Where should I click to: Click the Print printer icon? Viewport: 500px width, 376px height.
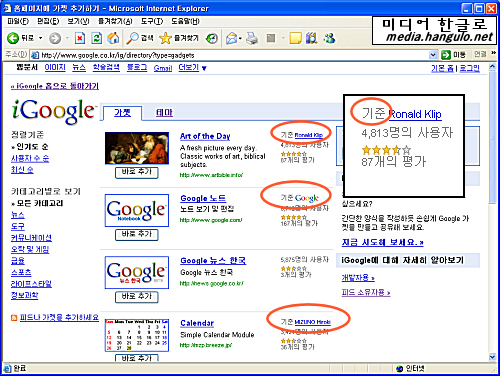(252, 39)
